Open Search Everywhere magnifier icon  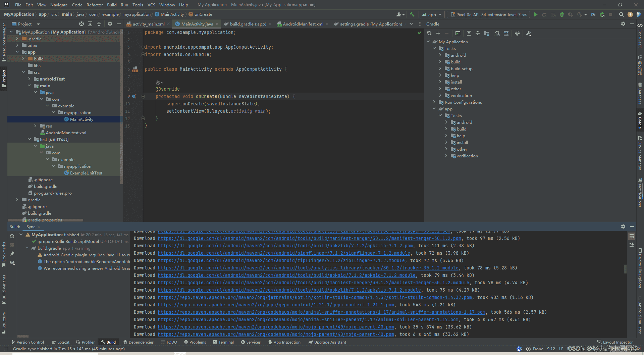(621, 14)
